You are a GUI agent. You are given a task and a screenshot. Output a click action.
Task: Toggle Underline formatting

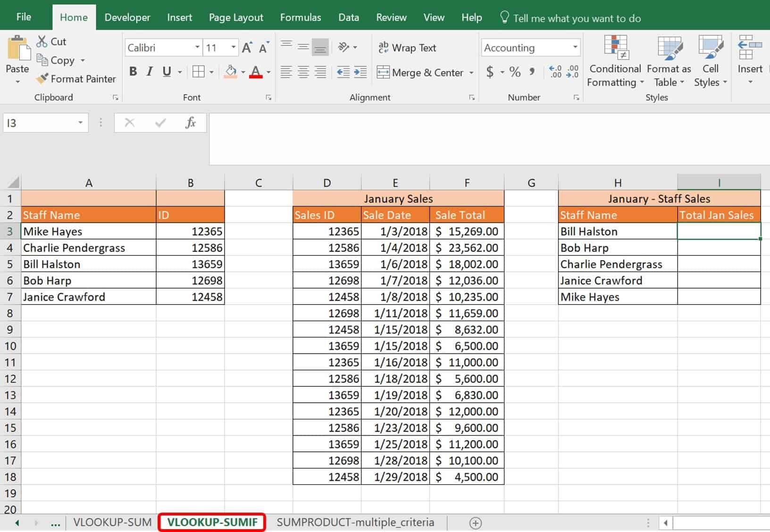click(x=166, y=72)
